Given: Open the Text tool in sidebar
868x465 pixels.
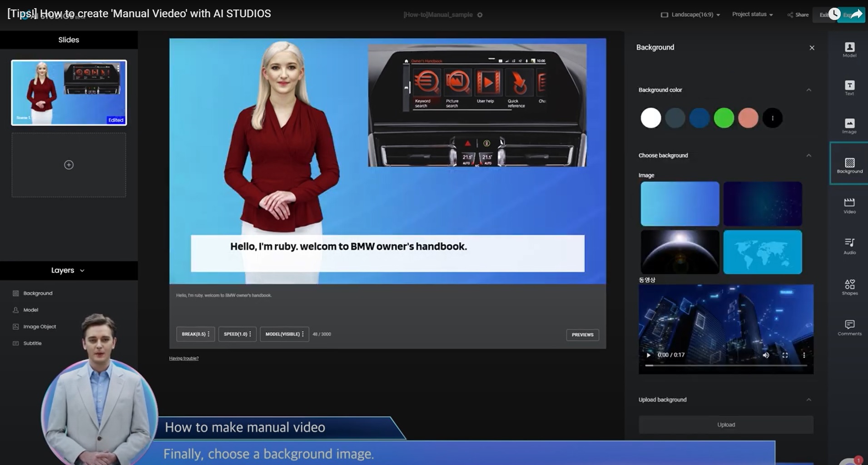Looking at the screenshot, I should pyautogui.click(x=849, y=88).
